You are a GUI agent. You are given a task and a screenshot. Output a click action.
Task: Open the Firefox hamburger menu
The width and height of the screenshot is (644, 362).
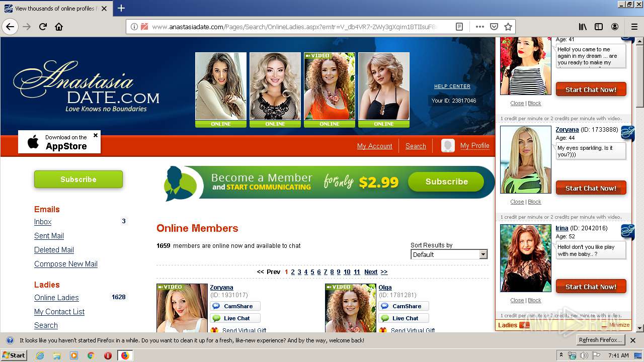coord(634,27)
